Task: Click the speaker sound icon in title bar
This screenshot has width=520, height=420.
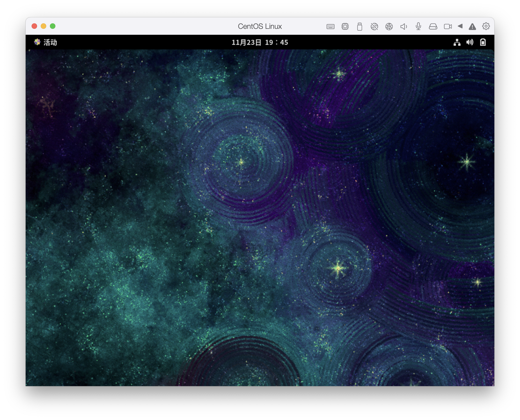Action: [404, 26]
